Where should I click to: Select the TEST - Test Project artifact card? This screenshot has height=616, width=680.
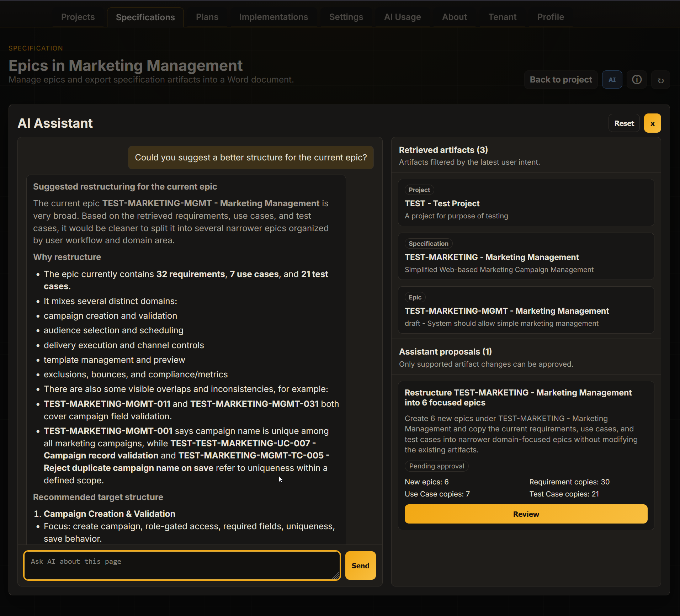tap(526, 203)
